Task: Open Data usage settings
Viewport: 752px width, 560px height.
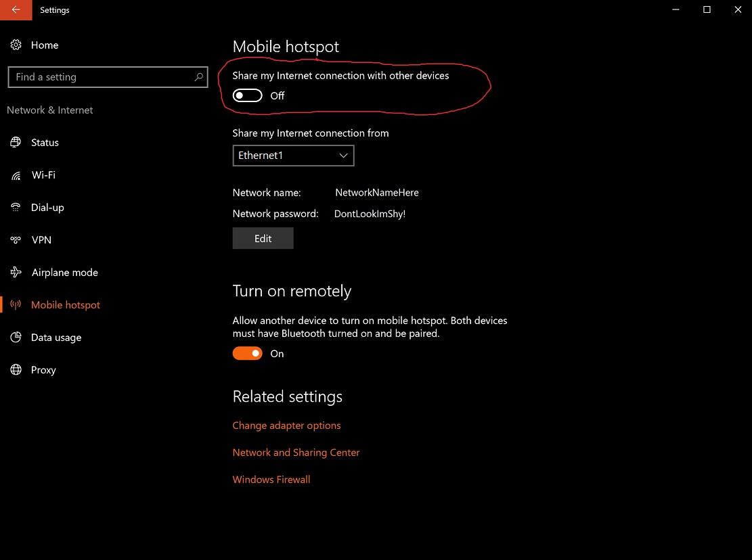Action: [56, 337]
